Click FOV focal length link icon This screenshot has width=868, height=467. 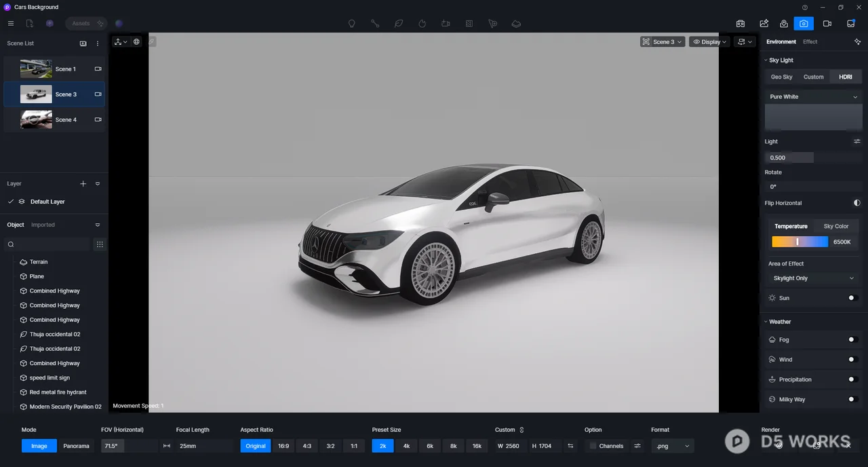tap(167, 446)
